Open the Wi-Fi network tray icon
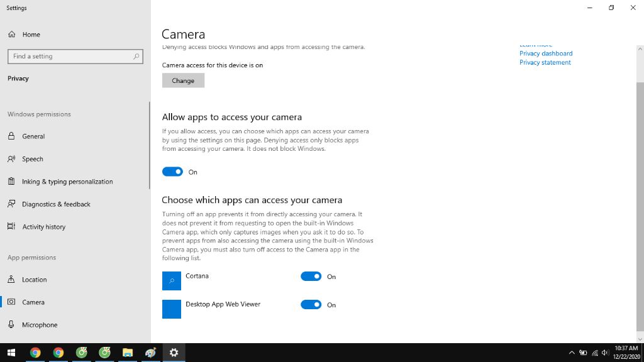The width and height of the screenshot is (644, 362). 595,353
